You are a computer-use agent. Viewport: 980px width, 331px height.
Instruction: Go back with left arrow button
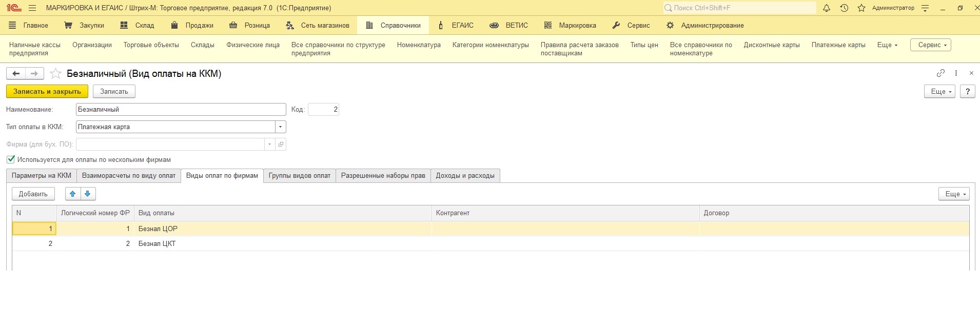[x=16, y=74]
